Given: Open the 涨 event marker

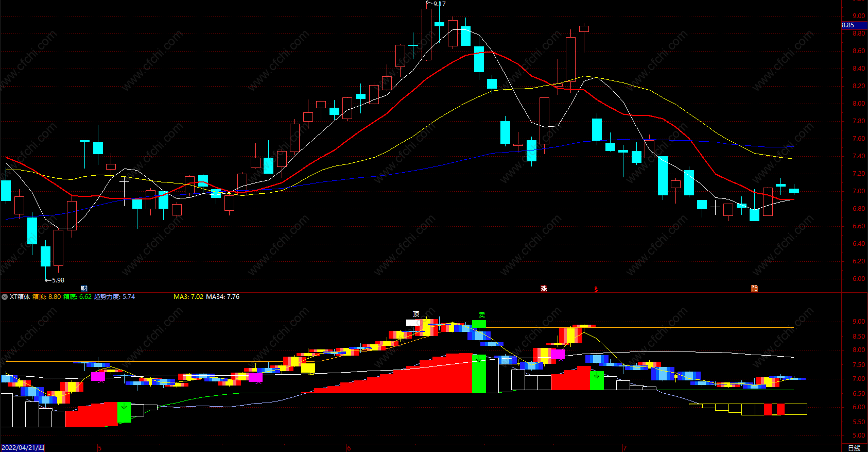Looking at the screenshot, I should coord(544,289).
